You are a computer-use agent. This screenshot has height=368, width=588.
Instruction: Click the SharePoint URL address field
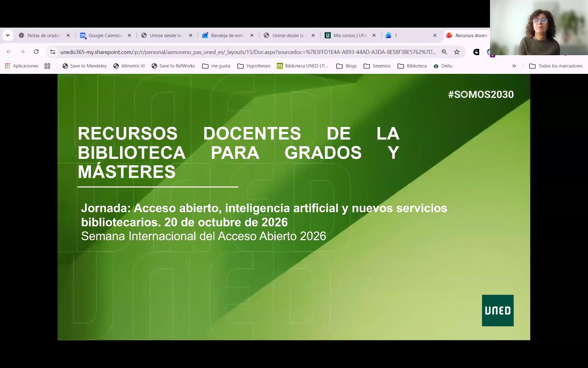coord(248,52)
